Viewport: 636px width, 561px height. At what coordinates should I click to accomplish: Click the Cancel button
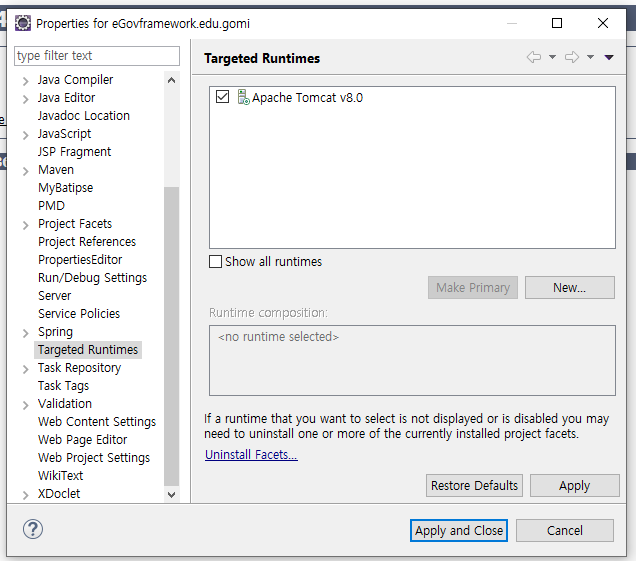565,531
